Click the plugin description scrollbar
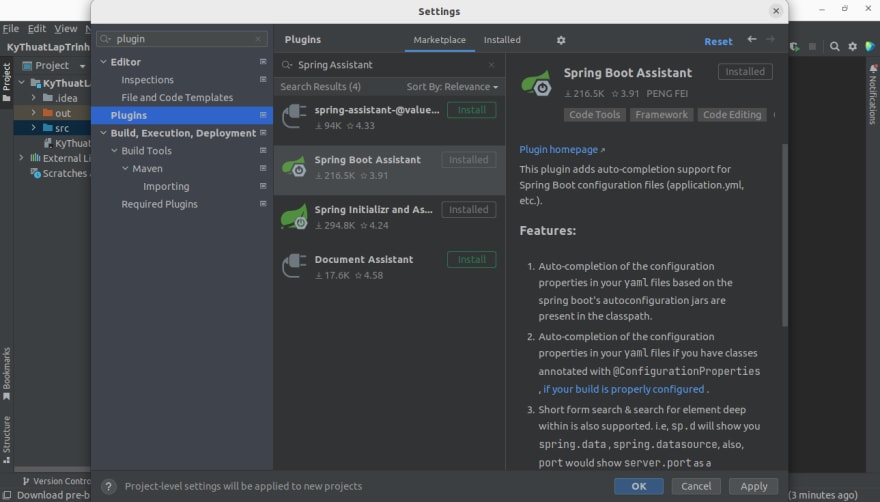This screenshot has width=880, height=502. [785, 235]
